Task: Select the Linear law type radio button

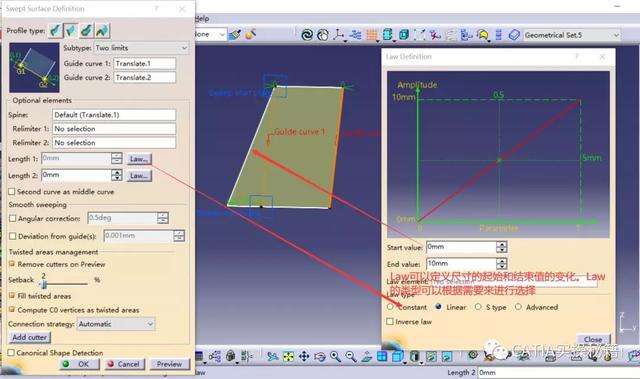Action: tap(438, 306)
